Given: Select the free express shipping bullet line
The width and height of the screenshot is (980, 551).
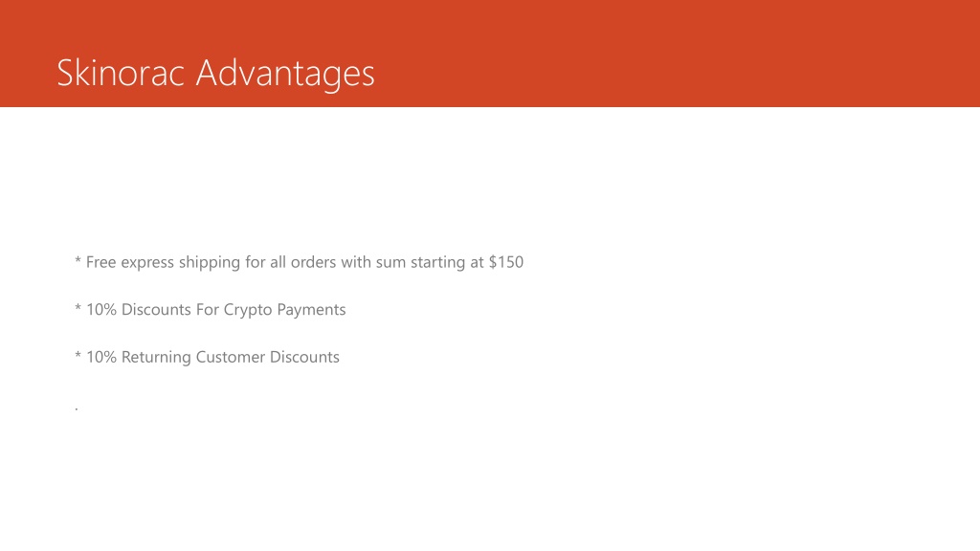Looking at the screenshot, I should coord(299,262).
